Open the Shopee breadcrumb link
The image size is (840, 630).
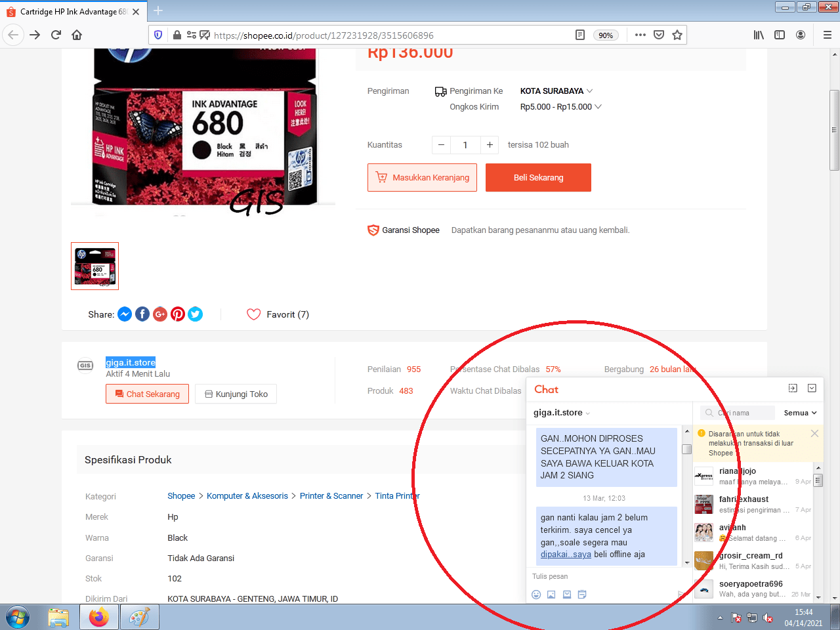coord(181,496)
